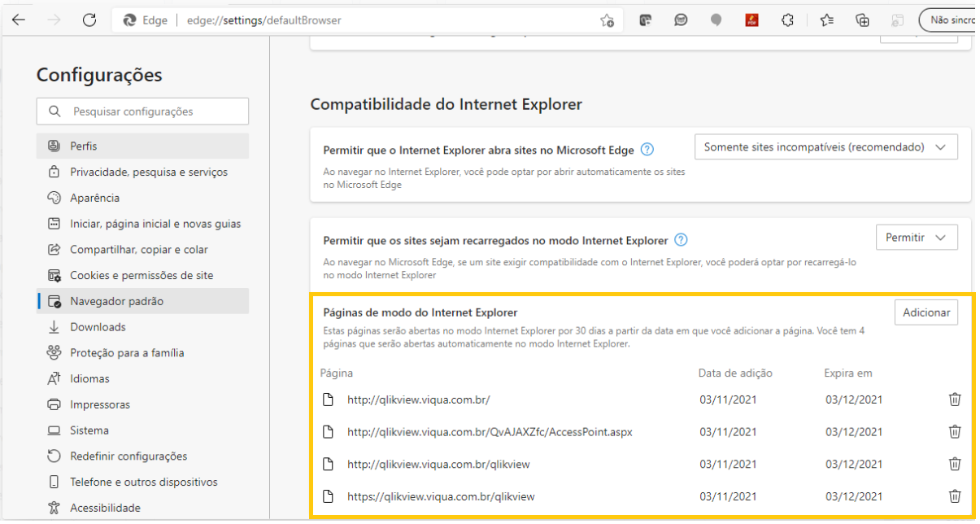This screenshot has height=524, width=980.
Task: Open the red PDF extension icon
Action: 751,20
